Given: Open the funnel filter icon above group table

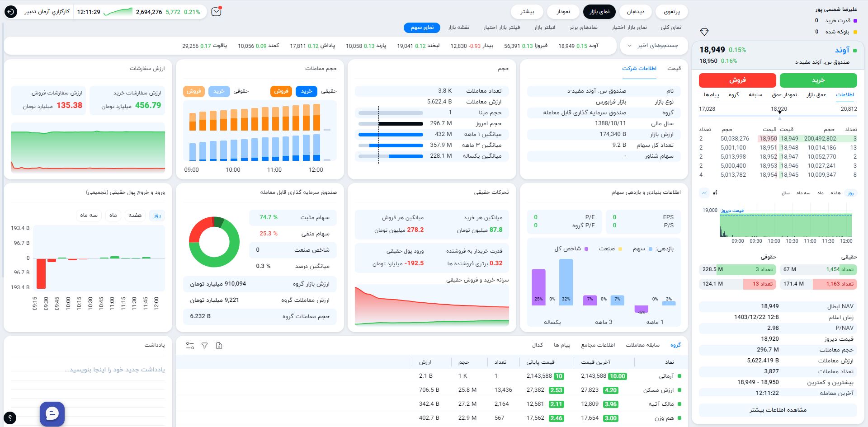Looking at the screenshot, I should point(205,346).
